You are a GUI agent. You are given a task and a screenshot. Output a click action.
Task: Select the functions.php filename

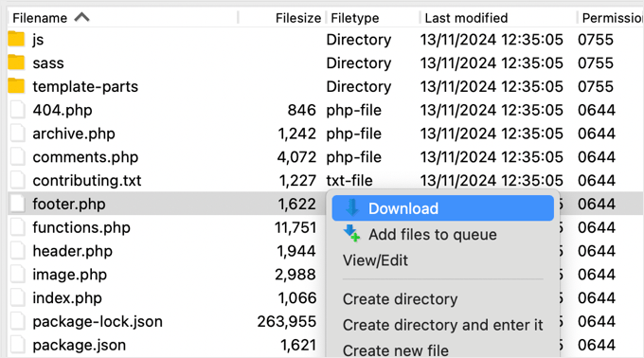(x=81, y=227)
